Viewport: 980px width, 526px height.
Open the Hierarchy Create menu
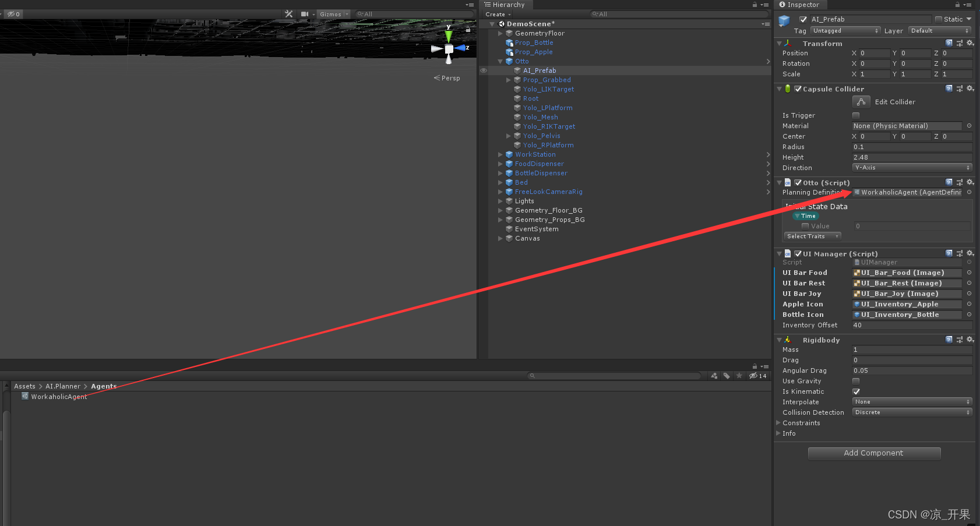coord(498,15)
